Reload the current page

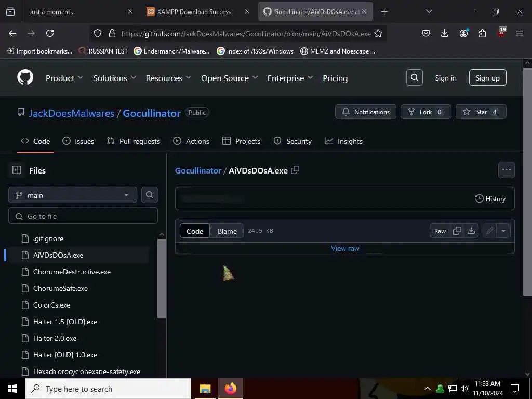(50, 33)
